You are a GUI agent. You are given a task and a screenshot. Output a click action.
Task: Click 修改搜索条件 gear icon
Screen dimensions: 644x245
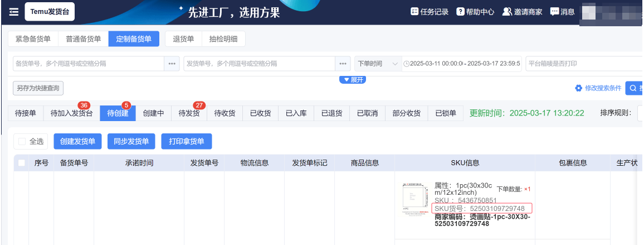click(578, 88)
